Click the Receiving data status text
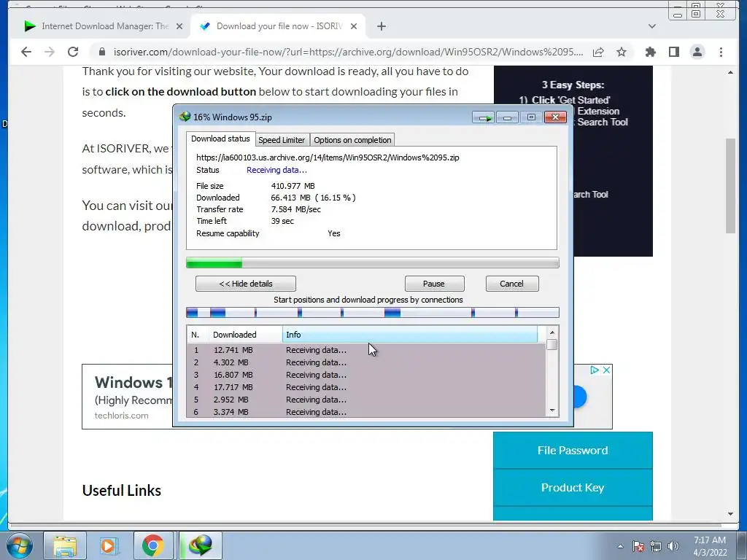 (x=276, y=170)
